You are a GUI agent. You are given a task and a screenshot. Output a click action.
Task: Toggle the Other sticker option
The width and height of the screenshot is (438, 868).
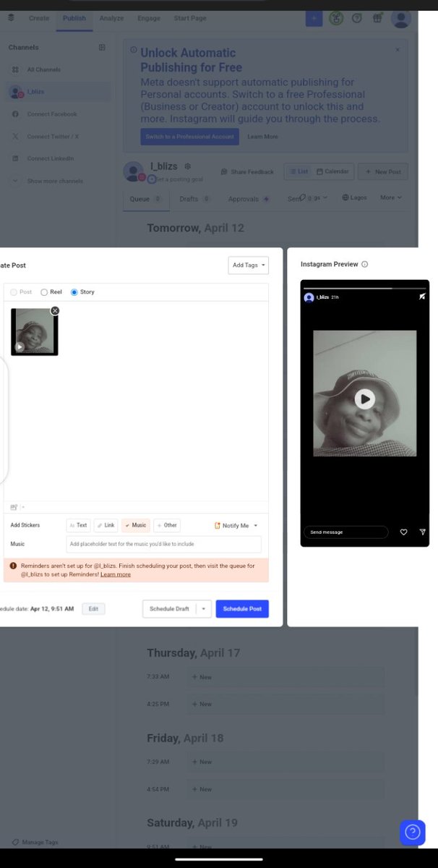tap(167, 525)
